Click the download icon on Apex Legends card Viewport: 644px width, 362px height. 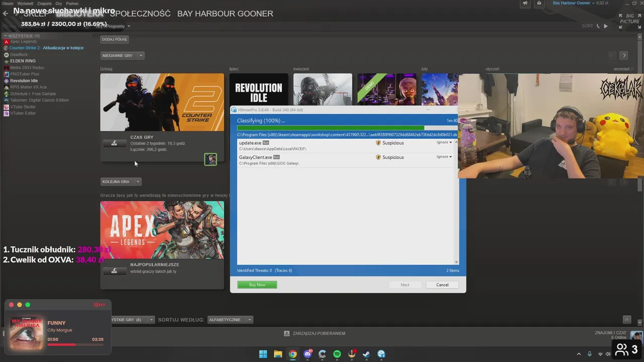(114, 271)
